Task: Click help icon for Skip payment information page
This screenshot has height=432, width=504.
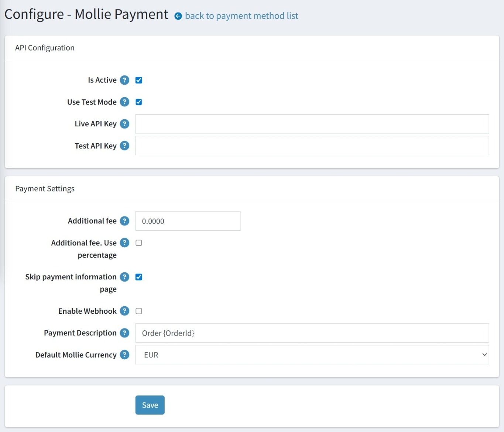Action: (x=125, y=277)
